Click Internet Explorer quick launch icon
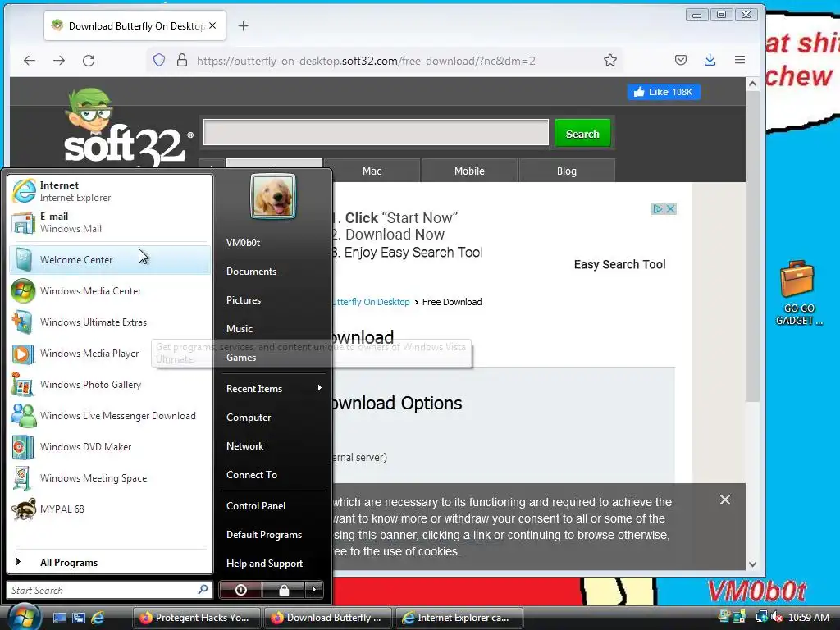Viewport: 840px width, 630px height. tap(98, 618)
